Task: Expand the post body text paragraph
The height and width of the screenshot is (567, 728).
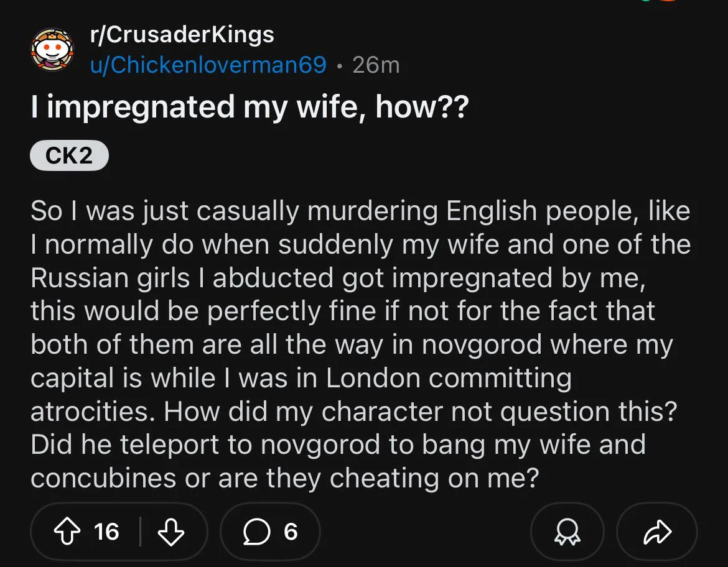Action: coord(361,344)
